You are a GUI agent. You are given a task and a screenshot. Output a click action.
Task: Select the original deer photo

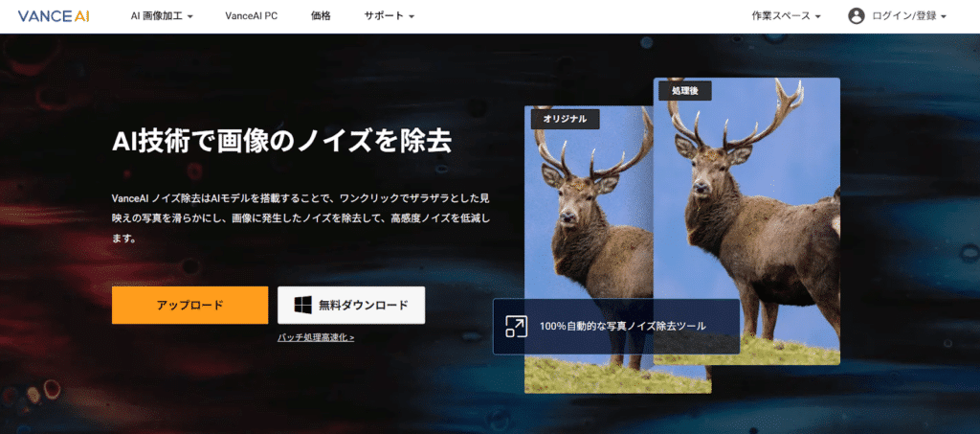[x=584, y=240]
